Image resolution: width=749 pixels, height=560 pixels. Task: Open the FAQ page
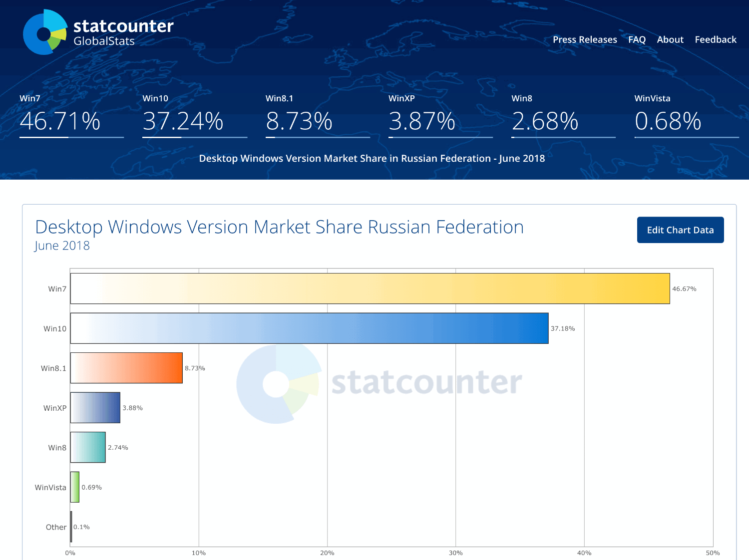pyautogui.click(x=637, y=39)
